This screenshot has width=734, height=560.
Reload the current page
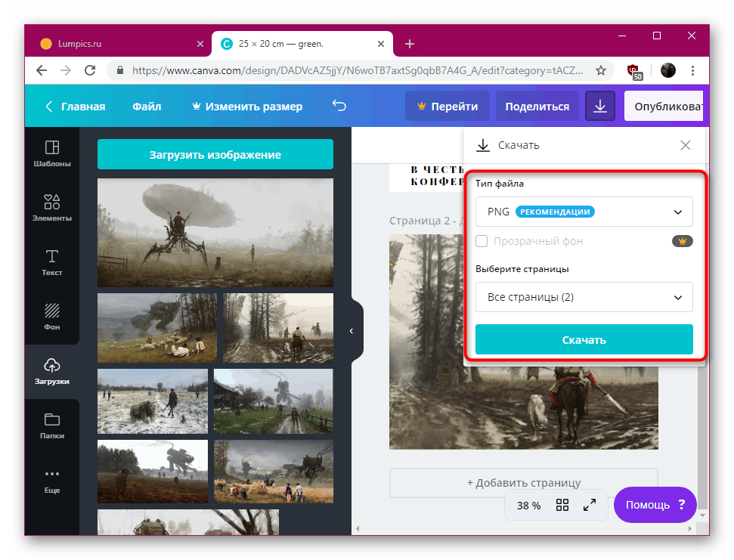pyautogui.click(x=90, y=70)
